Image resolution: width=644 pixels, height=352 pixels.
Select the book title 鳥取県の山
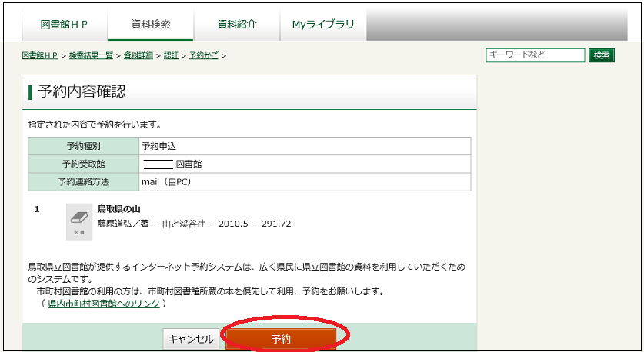click(119, 209)
